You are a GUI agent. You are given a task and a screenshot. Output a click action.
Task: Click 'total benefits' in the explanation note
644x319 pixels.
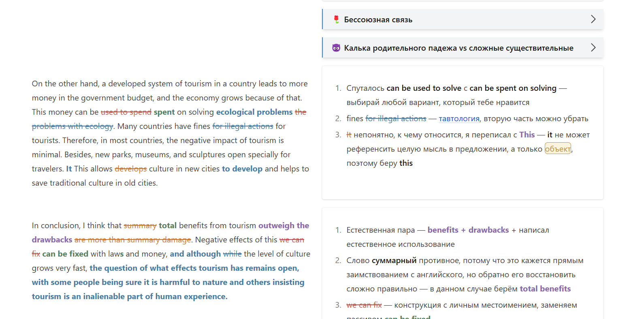pyautogui.click(x=545, y=289)
